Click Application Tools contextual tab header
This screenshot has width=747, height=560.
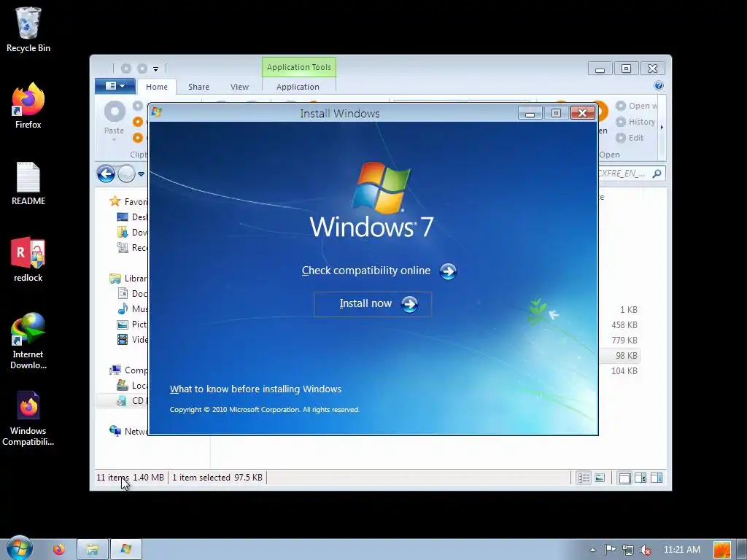[x=298, y=67]
